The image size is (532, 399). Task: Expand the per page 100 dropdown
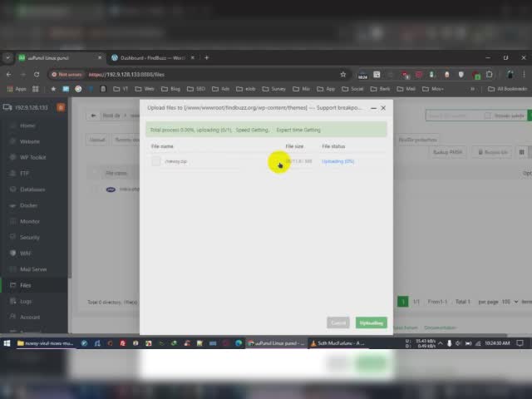click(510, 302)
